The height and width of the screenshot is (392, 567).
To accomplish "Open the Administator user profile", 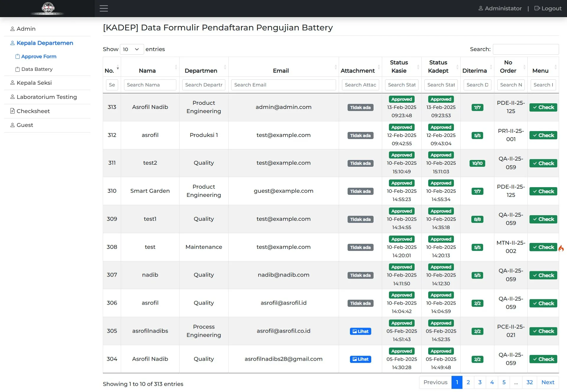I will tap(500, 8).
